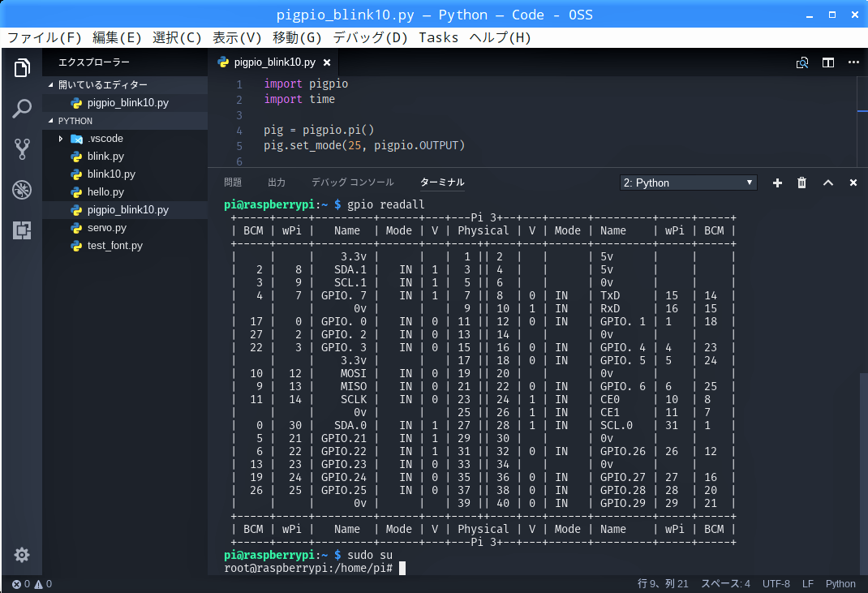Open the Source Control view
Screen dimensions: 868x593
pyautogui.click(x=22, y=148)
